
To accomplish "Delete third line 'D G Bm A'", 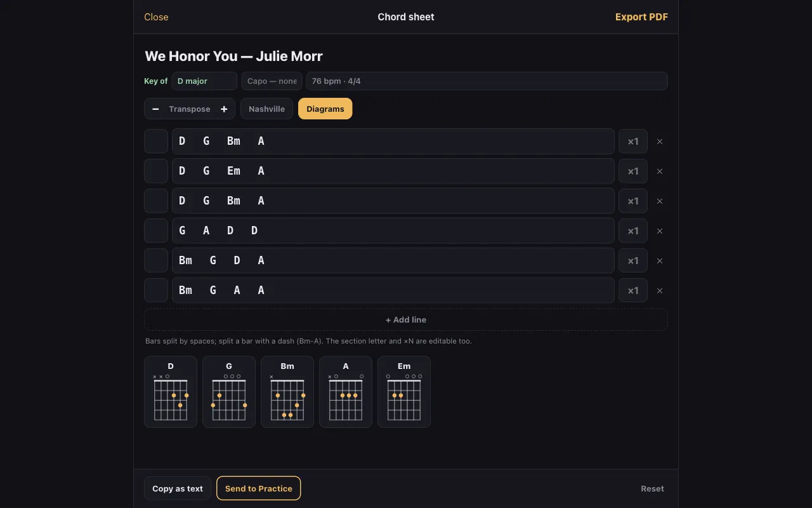I will tap(660, 201).
